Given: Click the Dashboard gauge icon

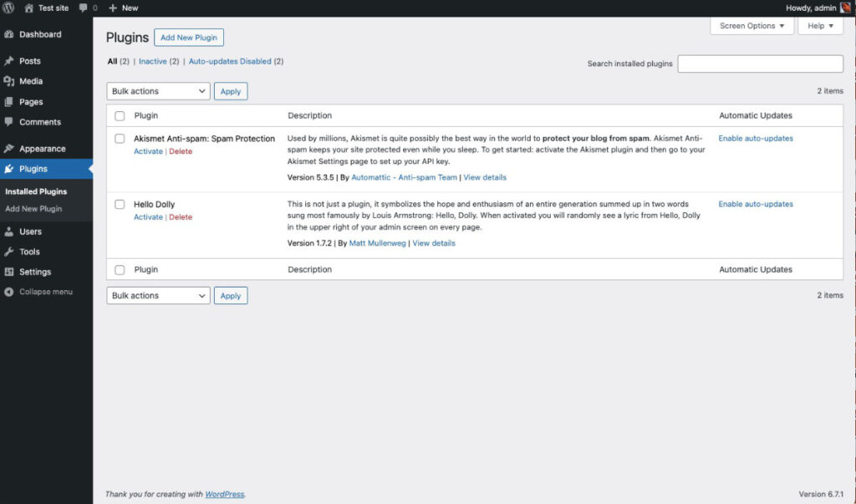Looking at the screenshot, I should coord(8,34).
